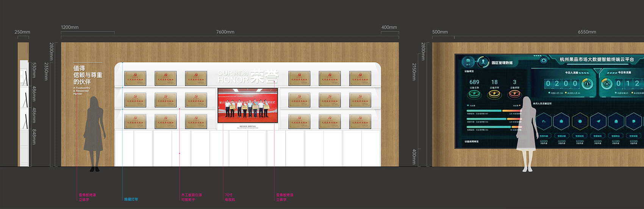Screen dimensions: 644x209
Task: Click the pedestrian circle icon beside 0200 counter
Action: tap(588, 83)
